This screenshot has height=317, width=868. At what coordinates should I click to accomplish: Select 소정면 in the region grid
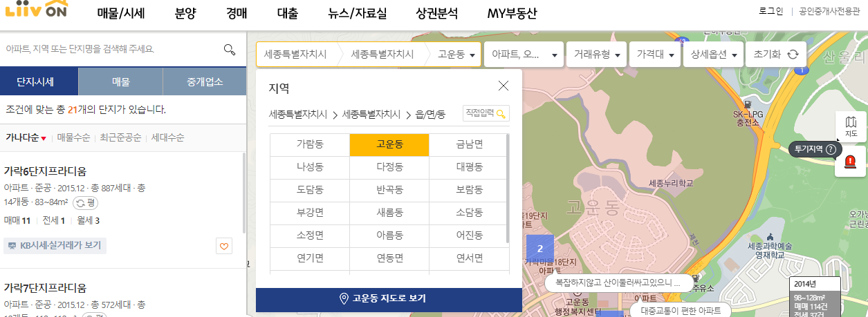click(309, 236)
